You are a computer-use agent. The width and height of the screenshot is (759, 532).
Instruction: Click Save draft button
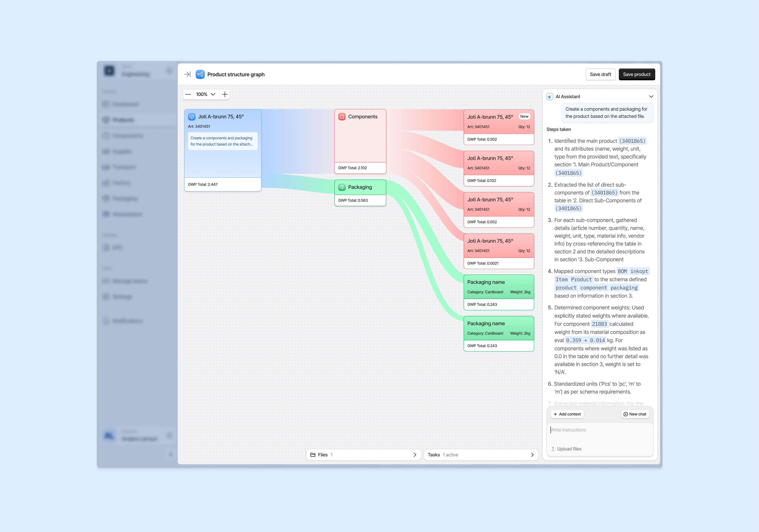coord(600,74)
